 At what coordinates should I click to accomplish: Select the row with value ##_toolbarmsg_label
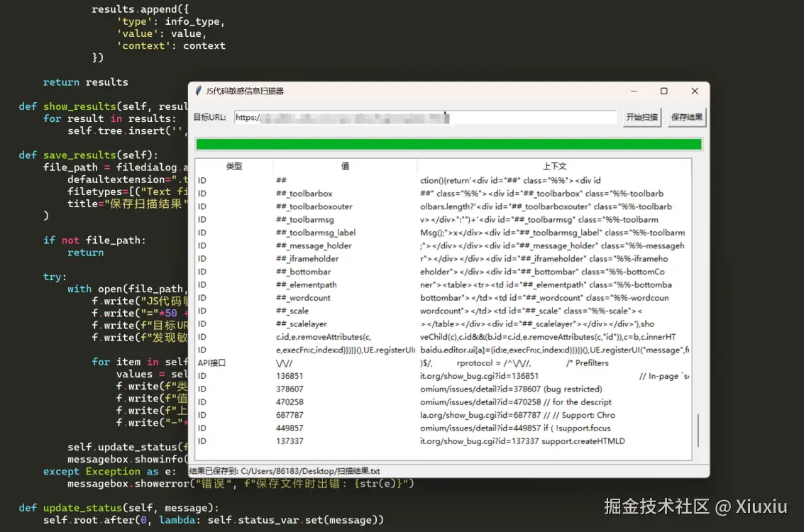(444, 232)
